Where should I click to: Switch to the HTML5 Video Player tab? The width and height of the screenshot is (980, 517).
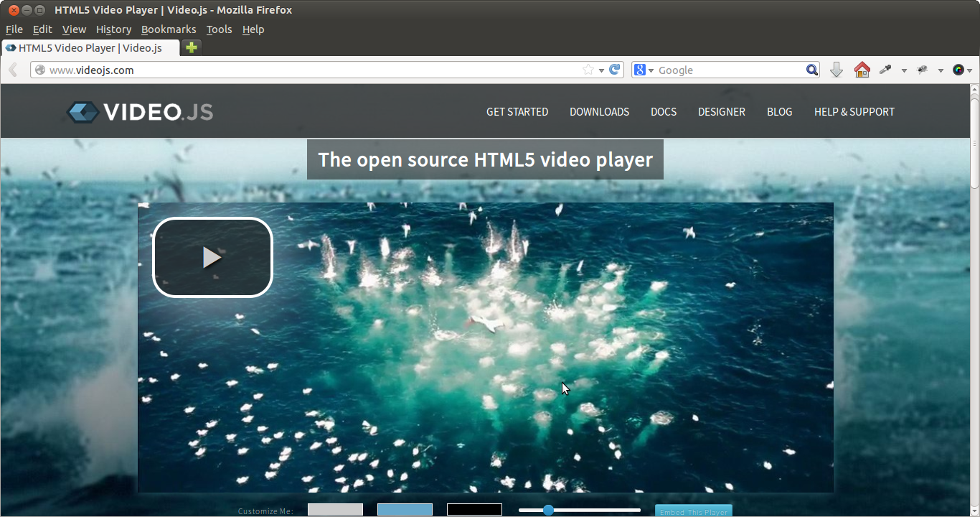point(90,47)
